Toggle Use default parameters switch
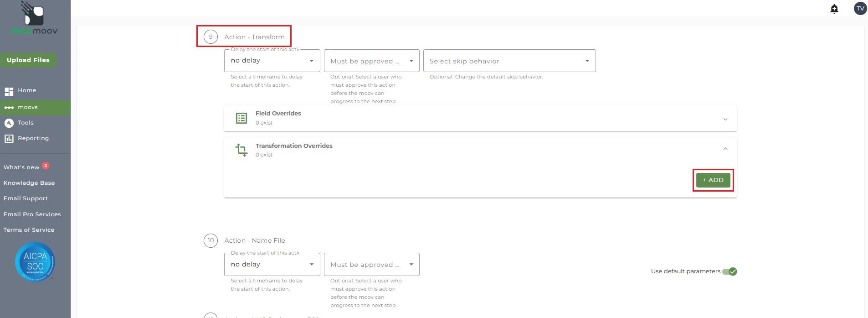Image resolution: width=868 pixels, height=318 pixels. [x=729, y=271]
